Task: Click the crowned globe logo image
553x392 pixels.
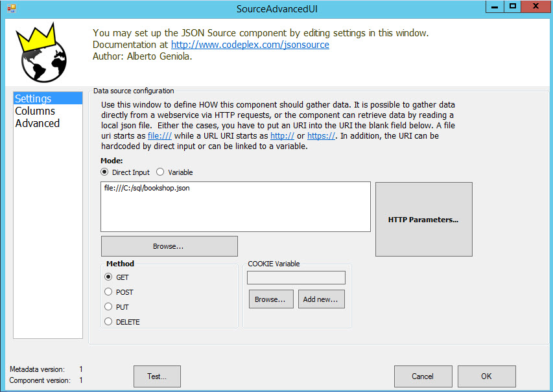Action: click(41, 52)
